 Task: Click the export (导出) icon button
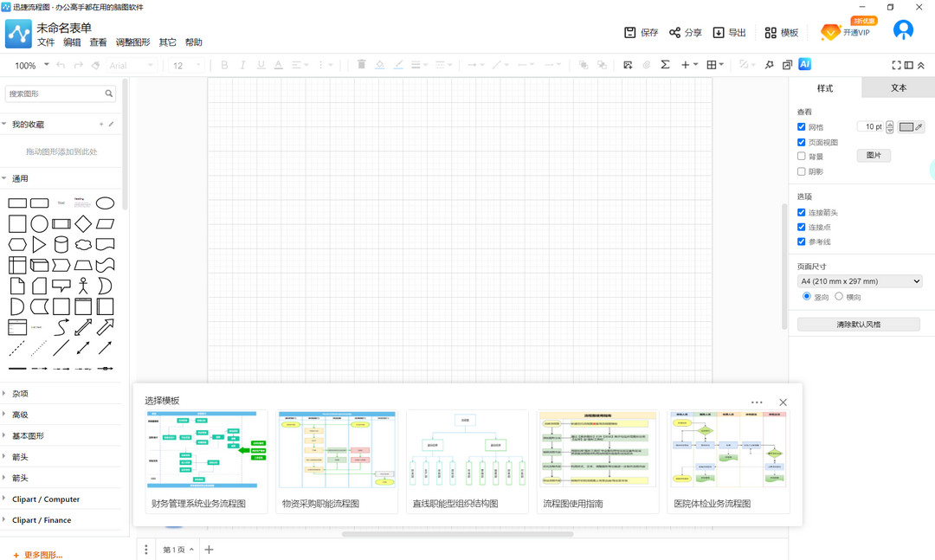click(729, 33)
